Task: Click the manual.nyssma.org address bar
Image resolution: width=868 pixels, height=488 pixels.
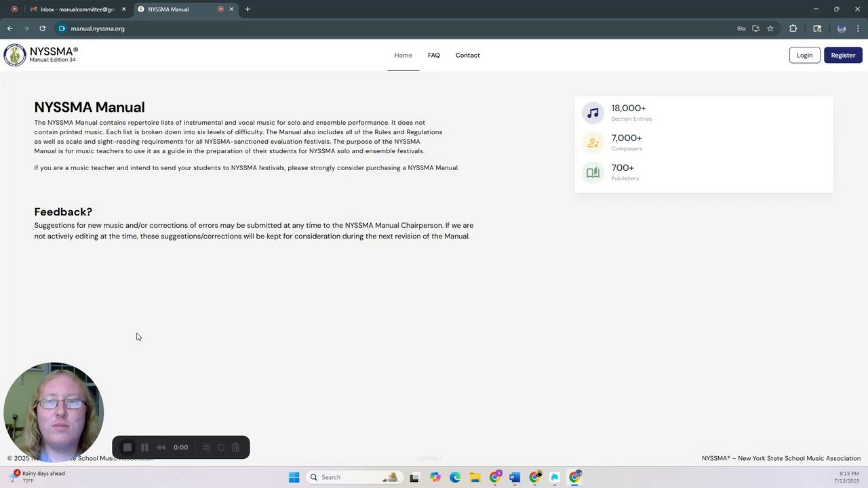Action: pos(393,28)
